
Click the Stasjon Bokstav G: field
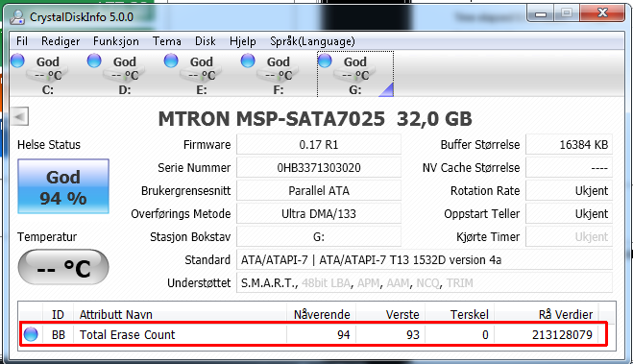(319, 236)
